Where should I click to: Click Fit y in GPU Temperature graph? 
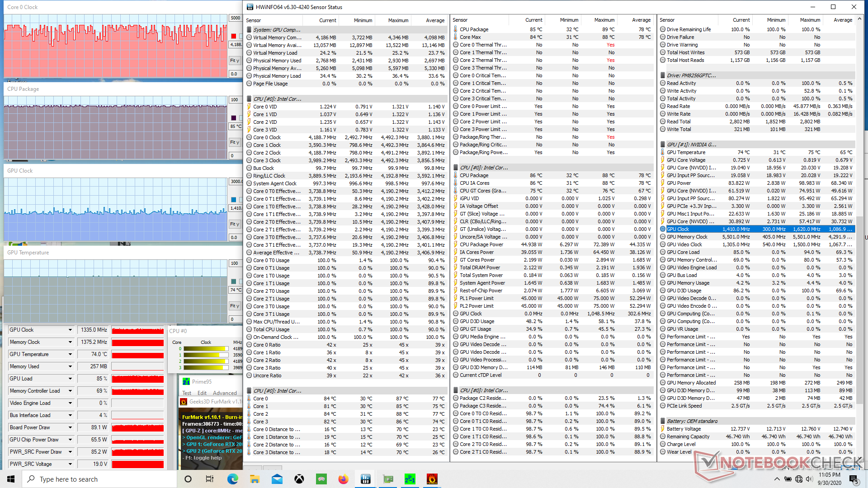pyautogui.click(x=235, y=306)
